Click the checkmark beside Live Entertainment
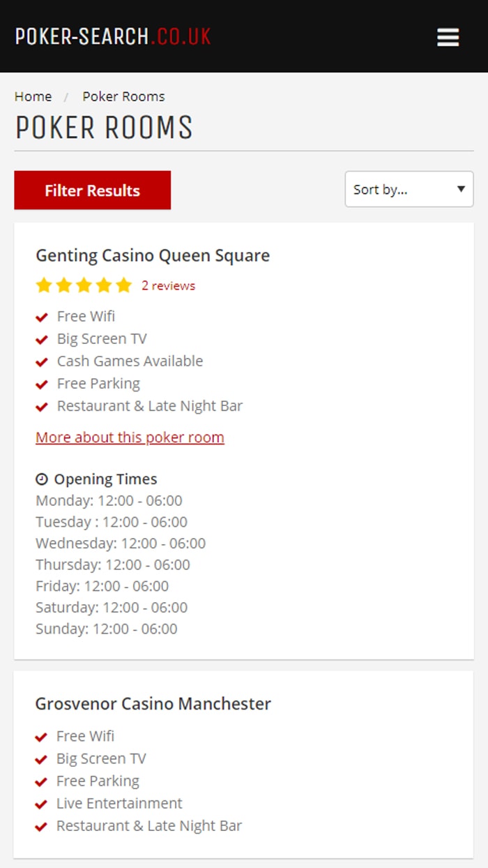Viewport: 488px width, 868px height. pos(41,804)
